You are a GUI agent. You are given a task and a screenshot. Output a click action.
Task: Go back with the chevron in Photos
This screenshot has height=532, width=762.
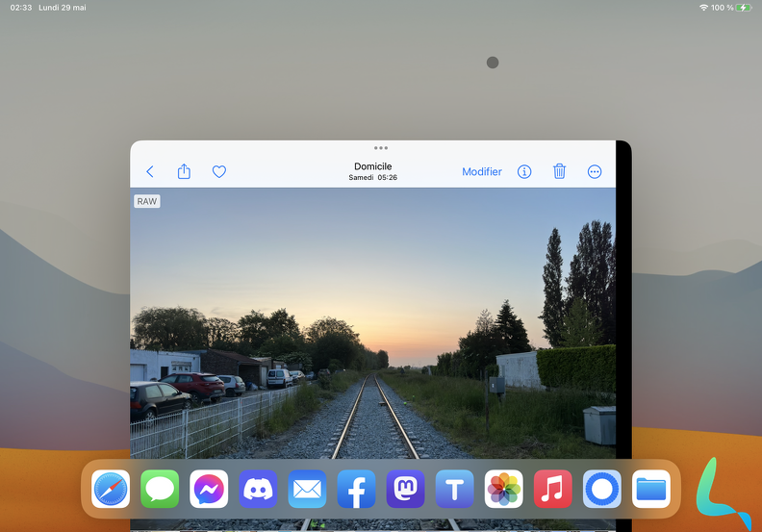[150, 171]
